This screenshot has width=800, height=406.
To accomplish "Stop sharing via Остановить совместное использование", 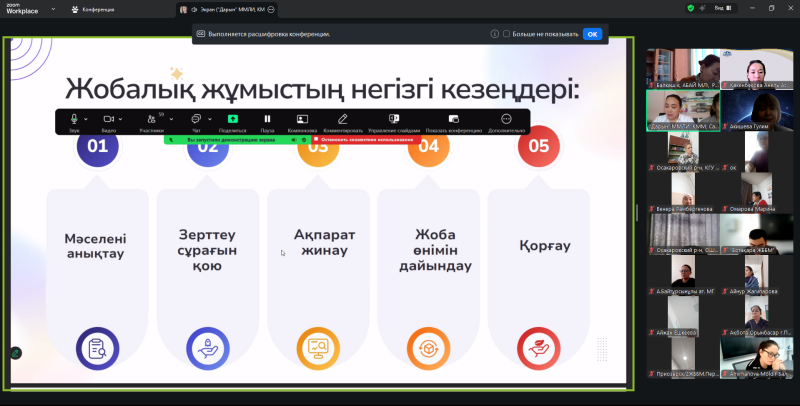I will 359,140.
